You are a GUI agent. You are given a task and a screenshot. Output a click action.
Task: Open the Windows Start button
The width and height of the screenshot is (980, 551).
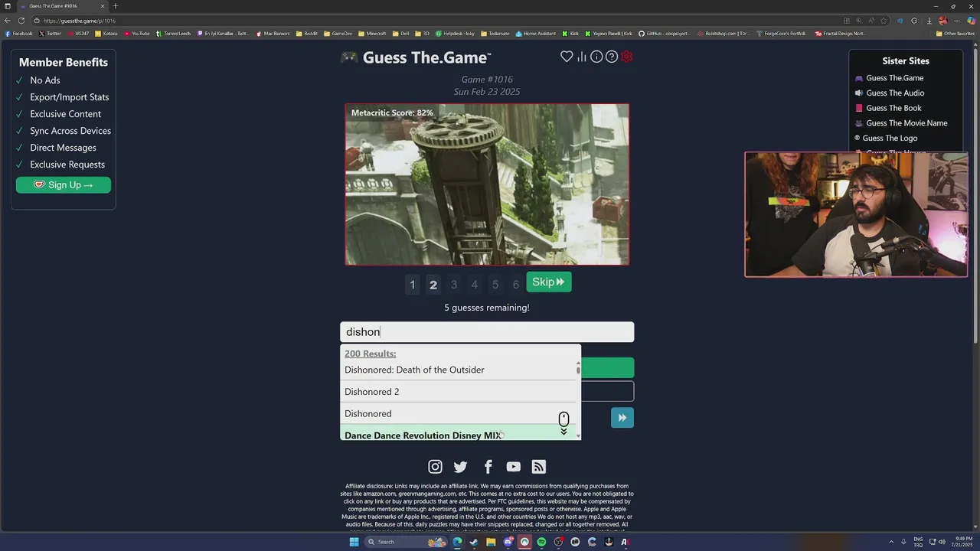[354, 542]
